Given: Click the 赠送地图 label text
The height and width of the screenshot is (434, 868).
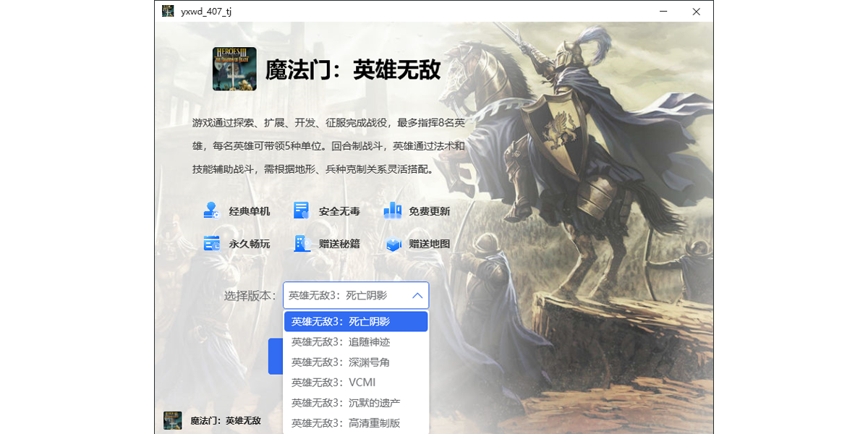Looking at the screenshot, I should click(x=430, y=244).
